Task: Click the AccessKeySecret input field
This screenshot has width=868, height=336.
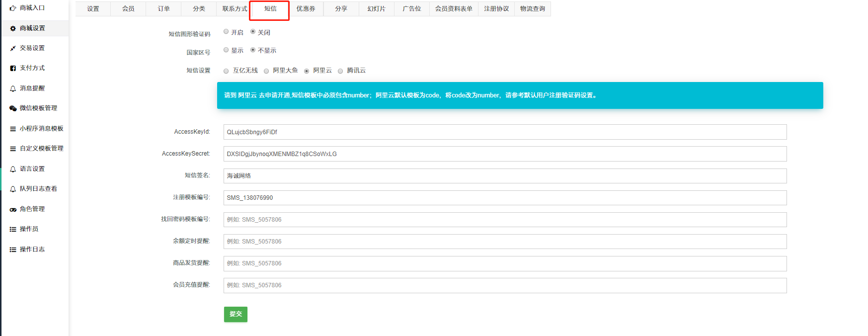Action: point(505,154)
